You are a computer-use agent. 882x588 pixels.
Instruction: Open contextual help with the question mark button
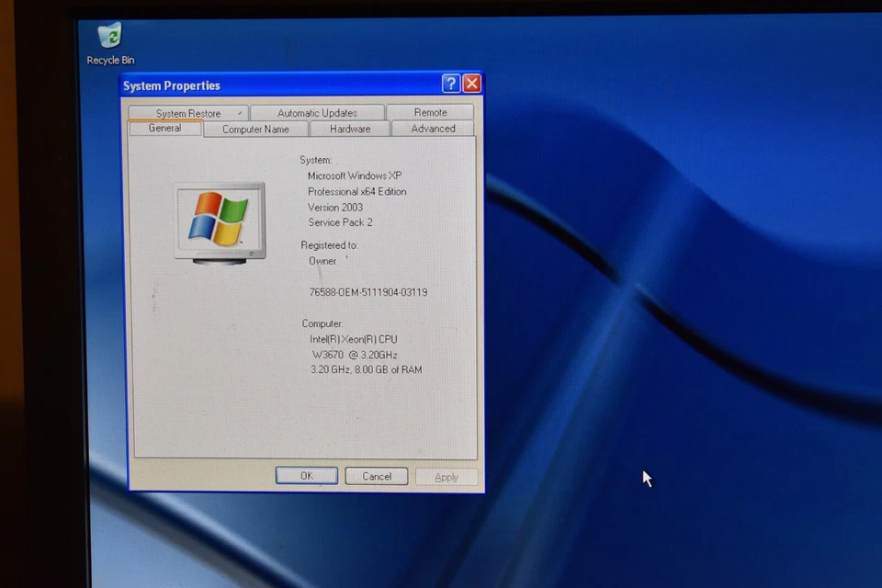[449, 83]
